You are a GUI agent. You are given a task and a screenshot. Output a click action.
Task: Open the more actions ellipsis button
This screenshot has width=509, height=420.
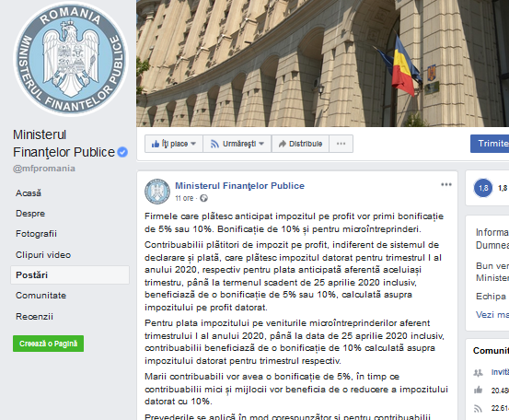341,144
